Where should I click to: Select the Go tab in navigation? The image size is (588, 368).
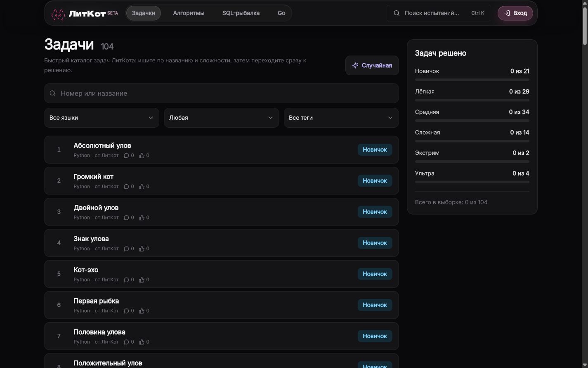coord(281,13)
